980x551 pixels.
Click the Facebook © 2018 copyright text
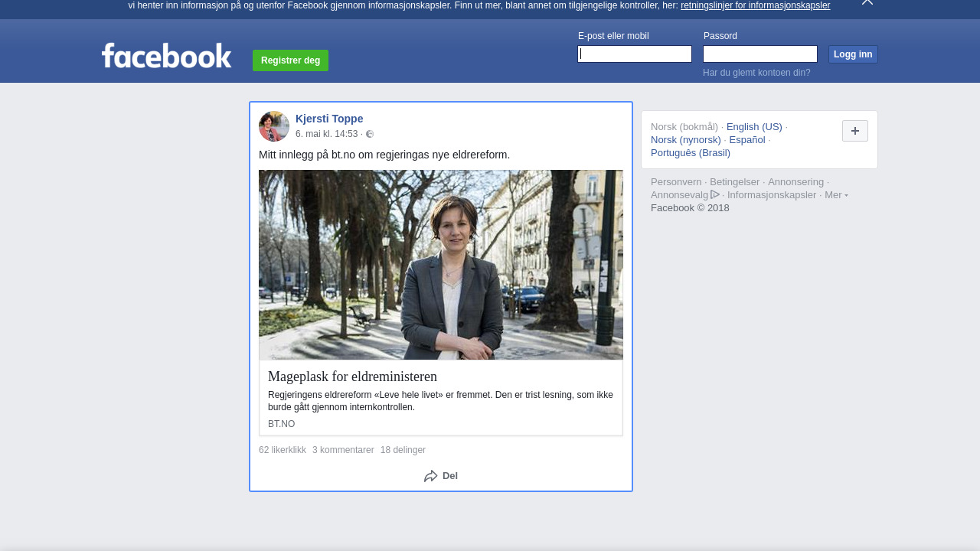(x=690, y=208)
